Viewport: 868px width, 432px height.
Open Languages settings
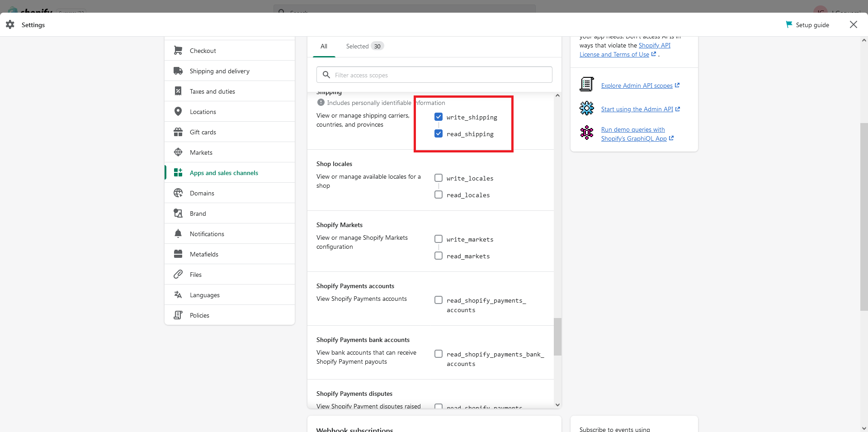click(x=230, y=295)
